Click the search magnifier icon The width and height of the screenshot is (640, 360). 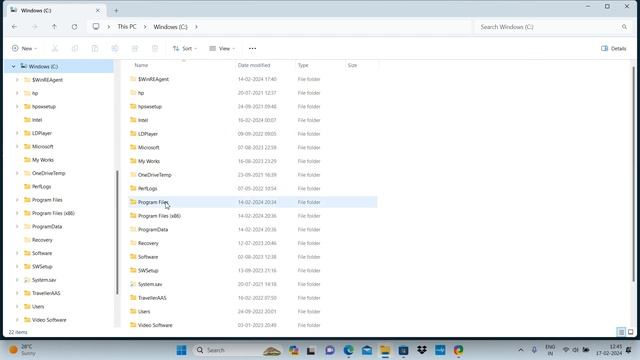[x=624, y=27]
